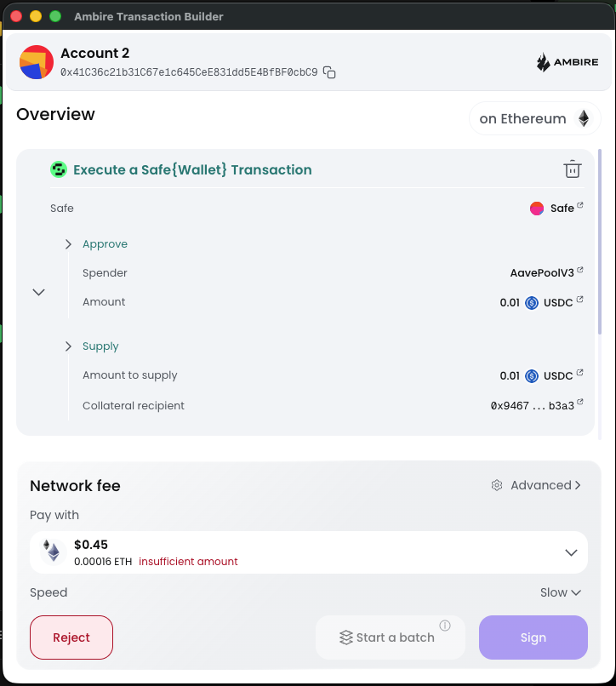Open the on Ethereum network selector

pyautogui.click(x=535, y=118)
